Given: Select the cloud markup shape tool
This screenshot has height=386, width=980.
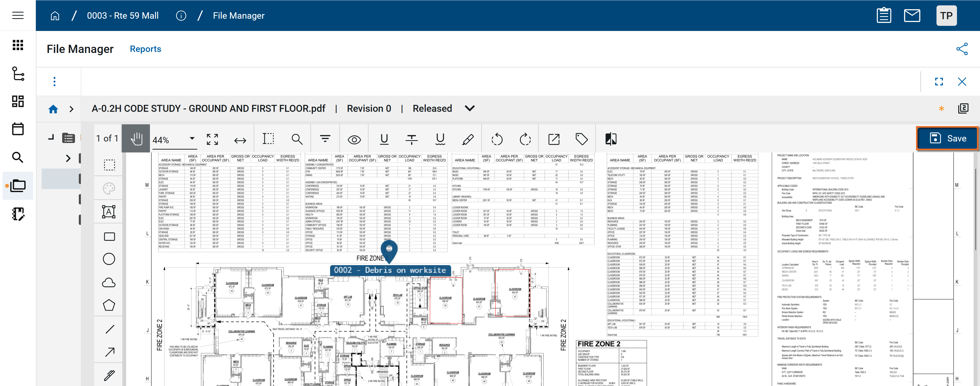Looking at the screenshot, I should click(x=109, y=283).
